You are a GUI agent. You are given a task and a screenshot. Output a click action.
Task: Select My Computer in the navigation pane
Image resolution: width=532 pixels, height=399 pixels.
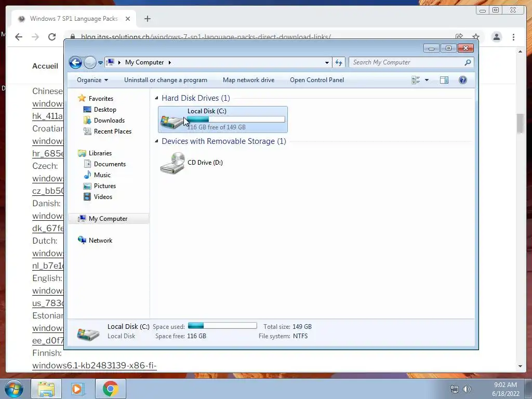pyautogui.click(x=108, y=219)
